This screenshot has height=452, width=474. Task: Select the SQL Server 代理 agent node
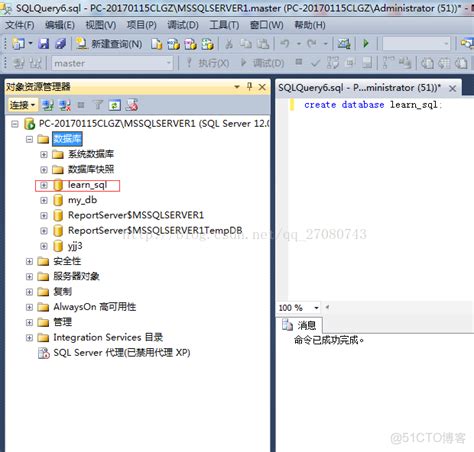(122, 353)
